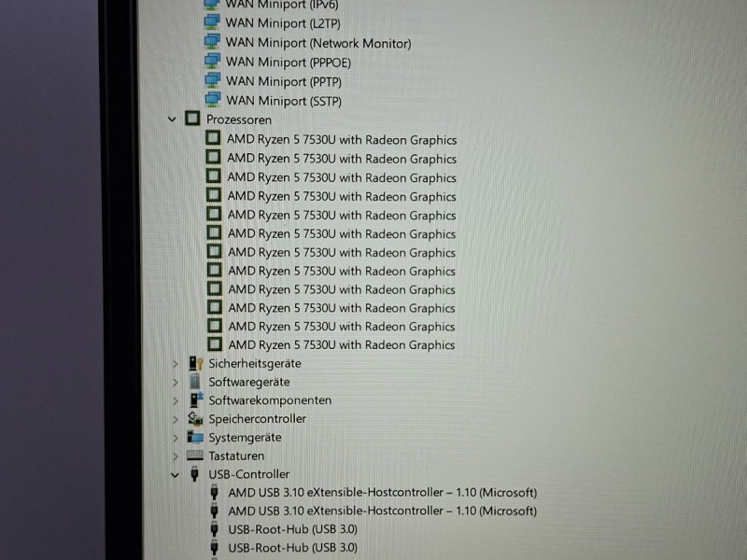Click the WAN Miniport (Network Monitor) icon
Screen dimensions: 747x560
click(x=212, y=42)
